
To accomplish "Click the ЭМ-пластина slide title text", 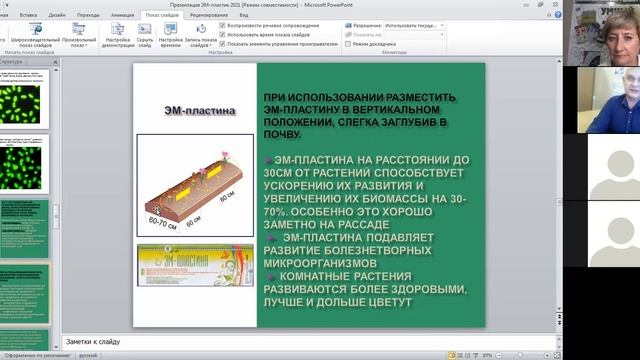I will [x=200, y=111].
